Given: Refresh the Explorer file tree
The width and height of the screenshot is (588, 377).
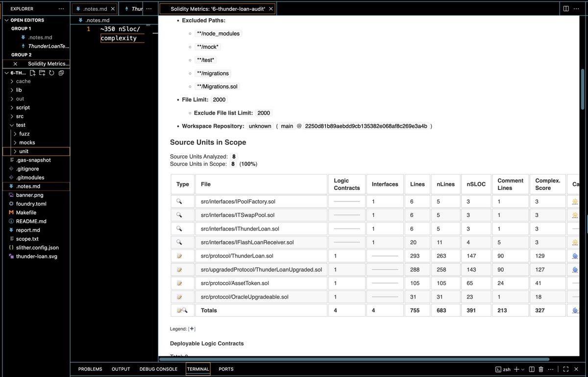Looking at the screenshot, I should pos(51,73).
